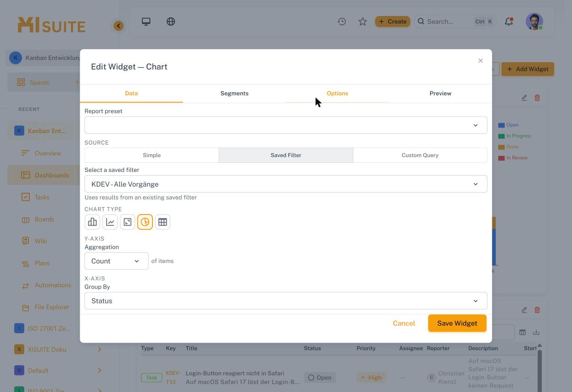This screenshot has width=572, height=392.
Task: Open the user avatar menu
Action: point(534,21)
